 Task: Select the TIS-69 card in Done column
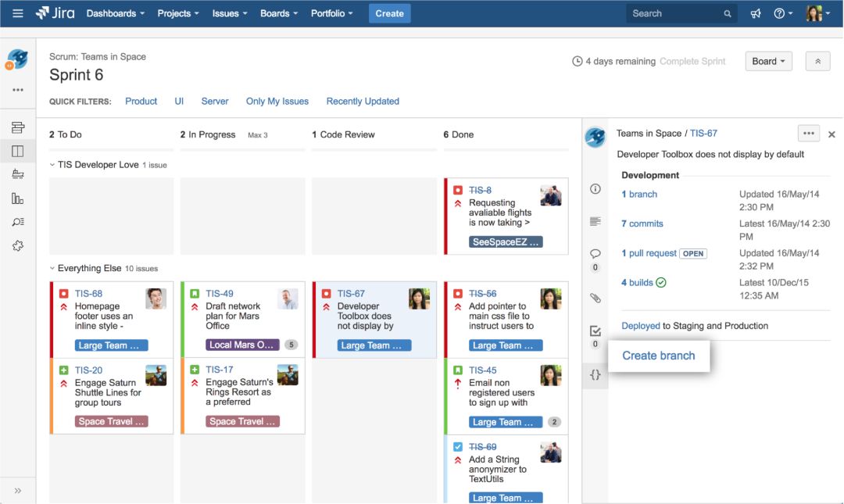(x=507, y=470)
